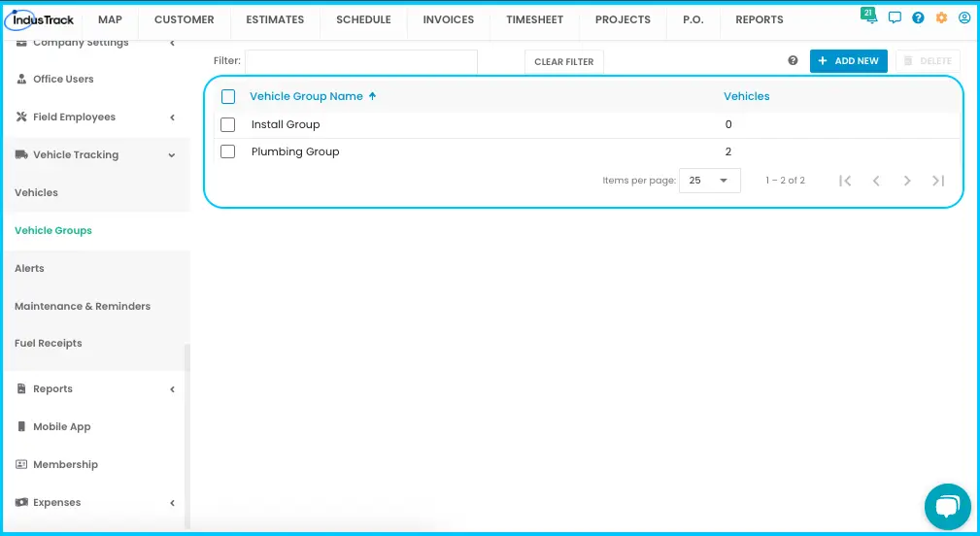Click the Expenses money icon
Image resolution: width=980 pixels, height=536 pixels.
[x=21, y=502]
